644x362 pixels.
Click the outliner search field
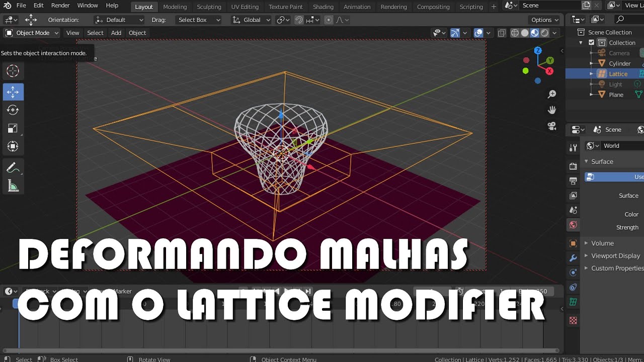point(629,19)
